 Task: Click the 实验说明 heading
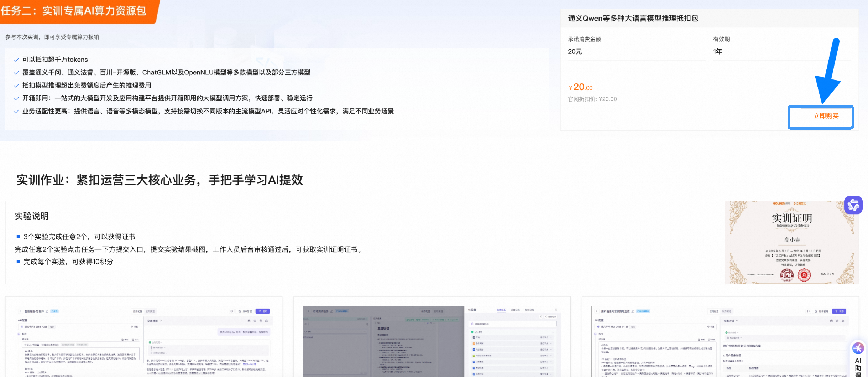tap(32, 216)
